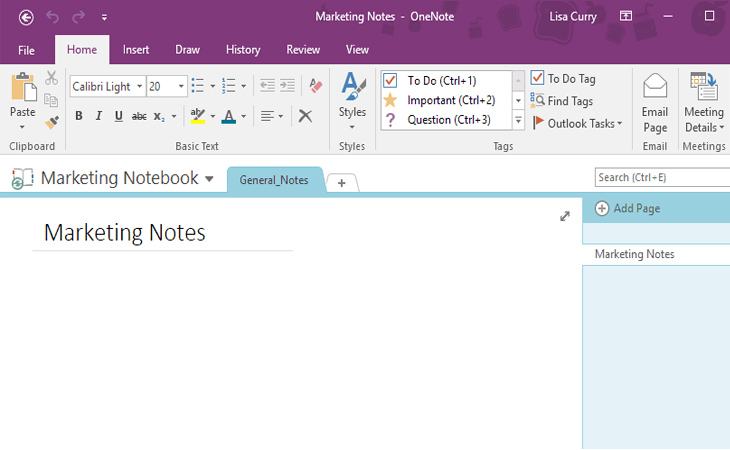Expand the subscript/superscript arrow

pyautogui.click(x=174, y=116)
